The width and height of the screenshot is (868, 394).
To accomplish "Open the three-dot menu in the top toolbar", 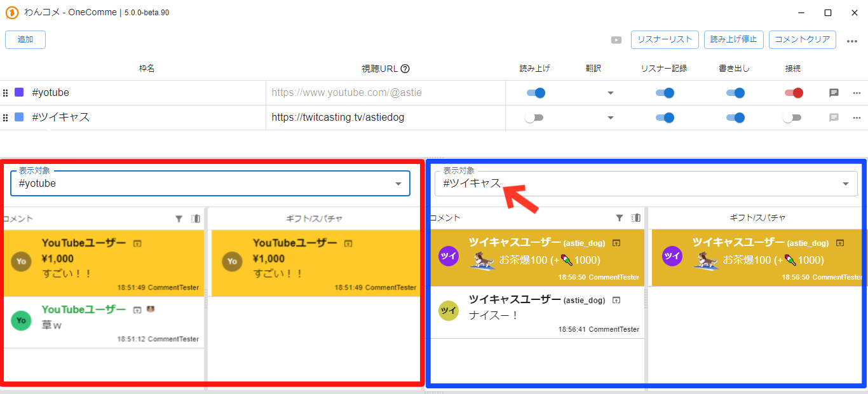I will pyautogui.click(x=852, y=41).
